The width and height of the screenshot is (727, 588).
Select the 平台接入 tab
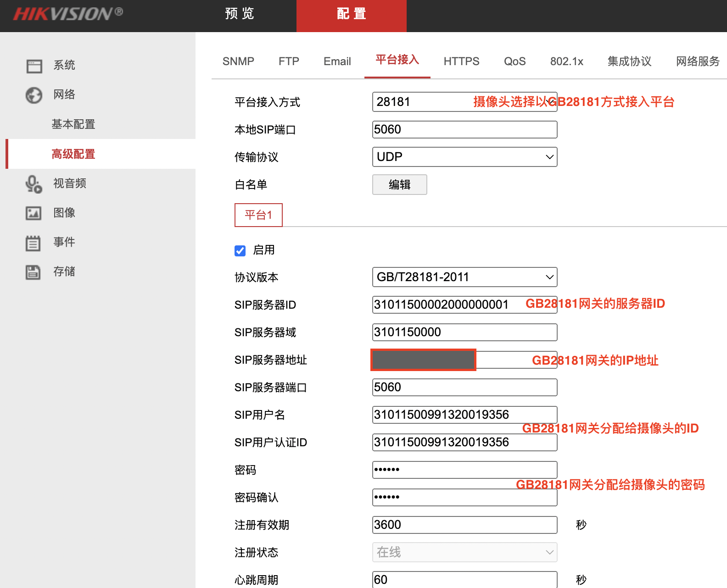tap(397, 60)
